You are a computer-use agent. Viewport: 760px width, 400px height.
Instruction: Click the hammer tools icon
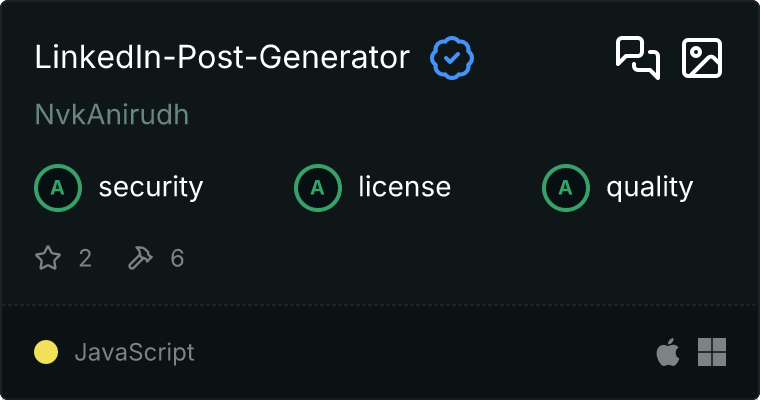[x=140, y=259]
